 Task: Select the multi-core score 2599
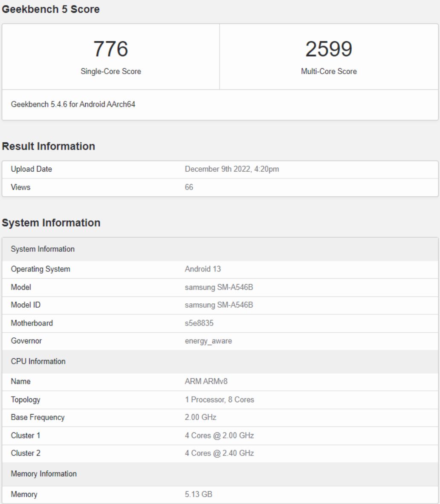pos(329,49)
